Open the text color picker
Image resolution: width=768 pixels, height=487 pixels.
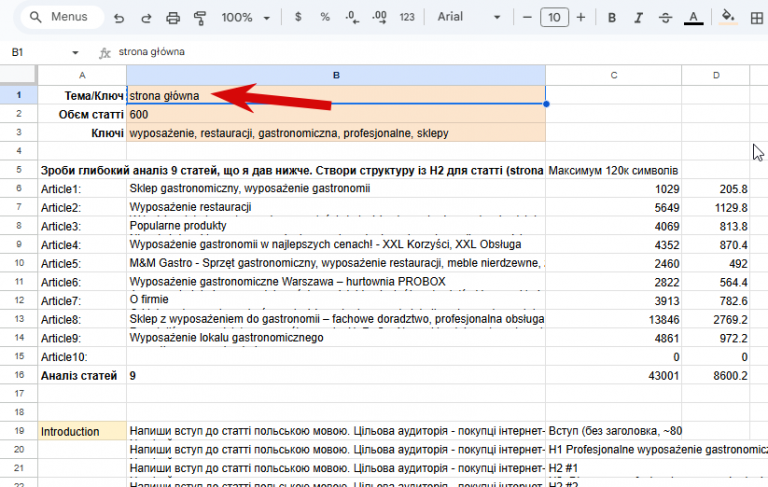pyautogui.click(x=693, y=18)
